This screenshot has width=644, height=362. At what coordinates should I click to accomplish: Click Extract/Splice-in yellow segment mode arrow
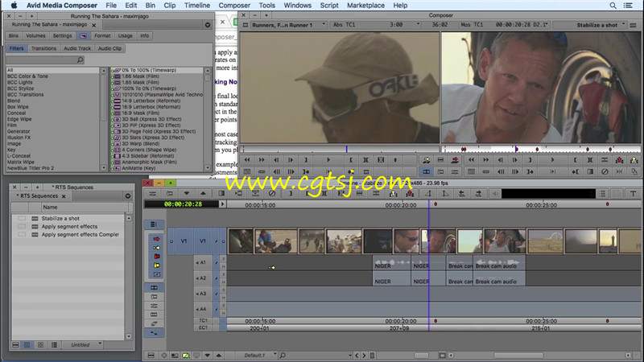coord(156,248)
